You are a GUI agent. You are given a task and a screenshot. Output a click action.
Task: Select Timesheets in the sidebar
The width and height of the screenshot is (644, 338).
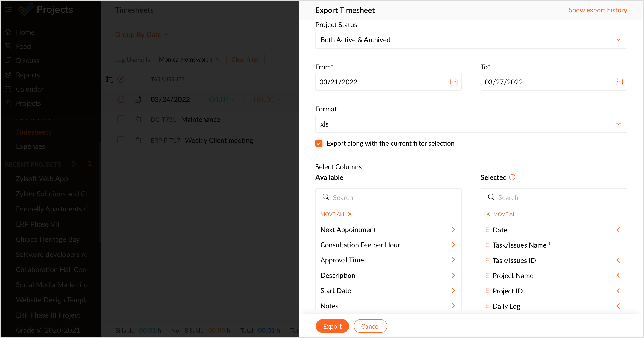click(x=34, y=132)
